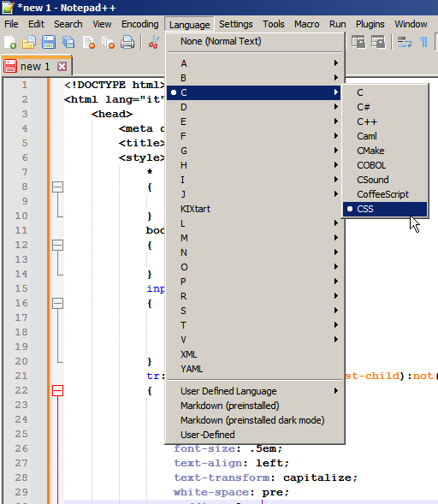Select YAML language
This screenshot has width=438, height=504.
(x=255, y=369)
